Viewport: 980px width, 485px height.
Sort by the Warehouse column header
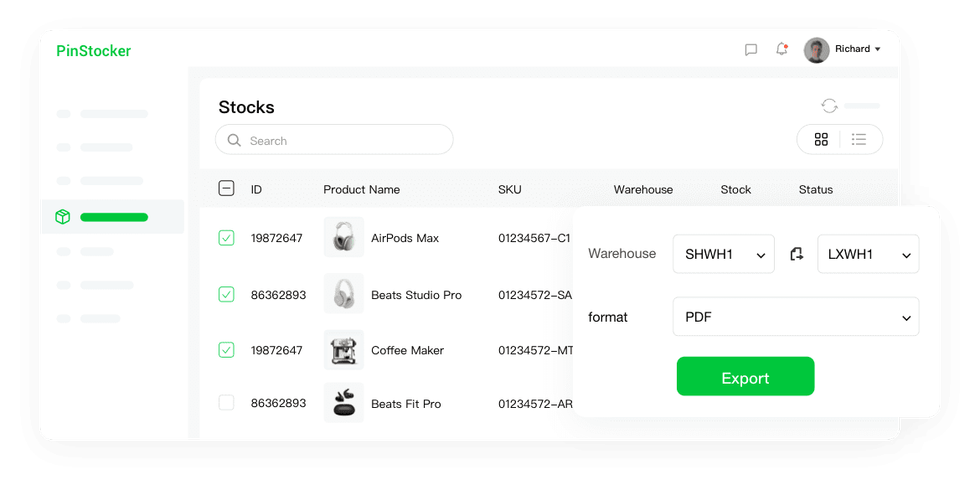pyautogui.click(x=643, y=189)
